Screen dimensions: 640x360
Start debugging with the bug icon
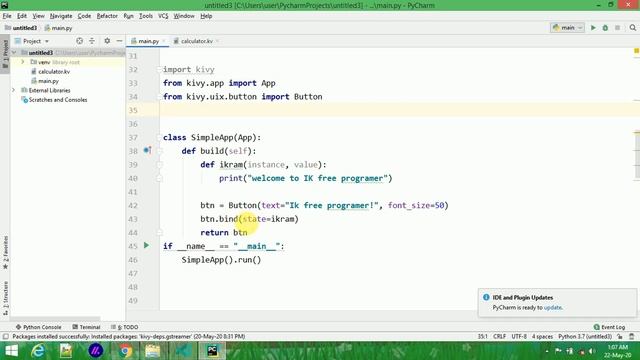point(605,28)
